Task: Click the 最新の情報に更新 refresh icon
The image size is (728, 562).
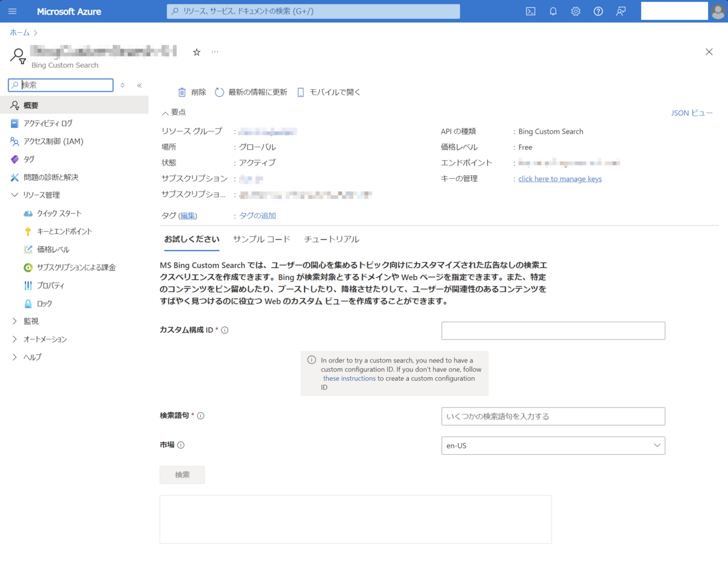Action: [220, 92]
